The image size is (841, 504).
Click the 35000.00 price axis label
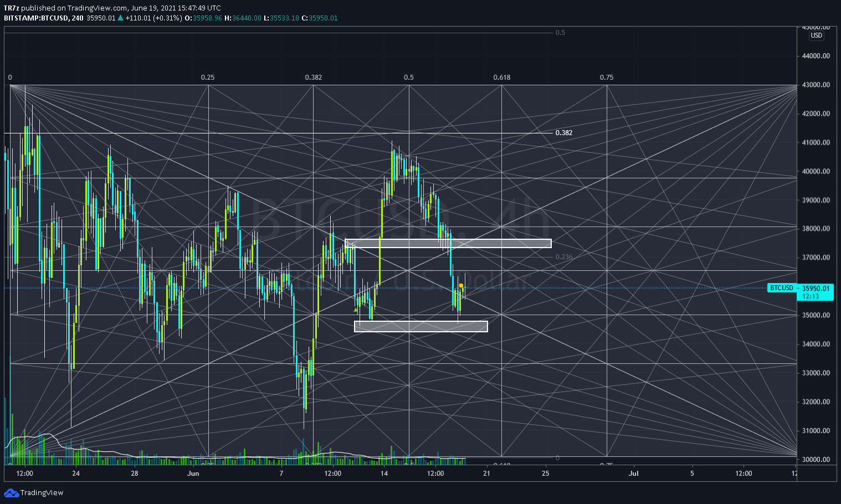(x=816, y=315)
